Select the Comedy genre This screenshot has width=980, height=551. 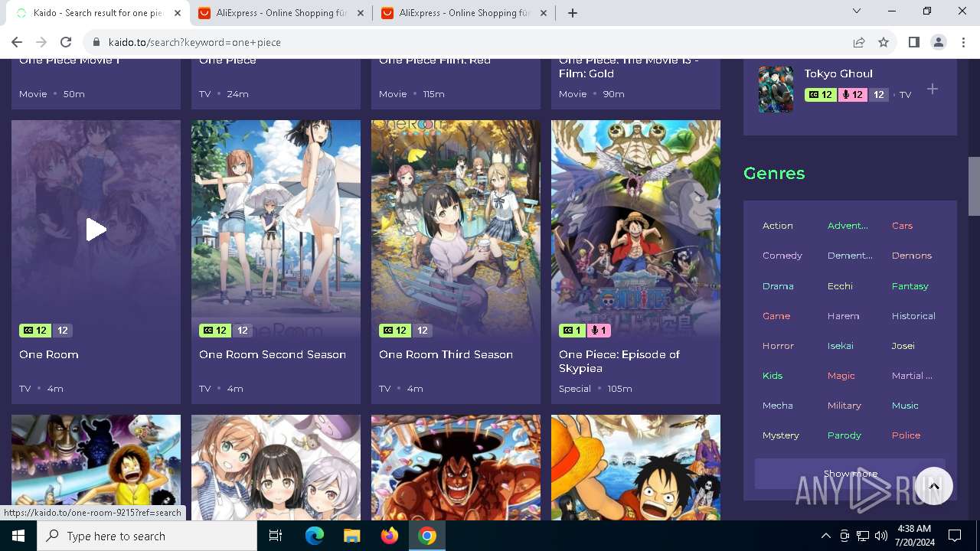(782, 256)
